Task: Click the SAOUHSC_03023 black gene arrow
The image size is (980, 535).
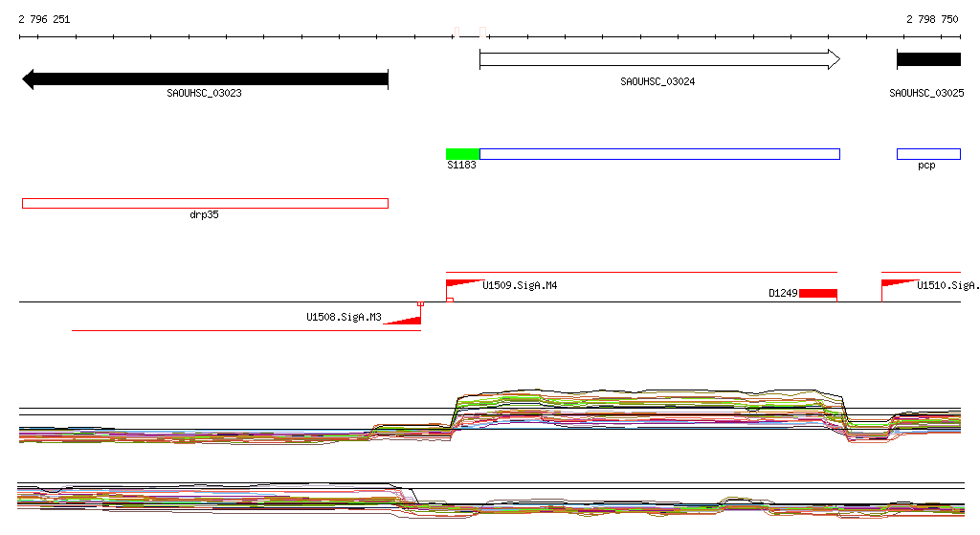Action: 205,79
